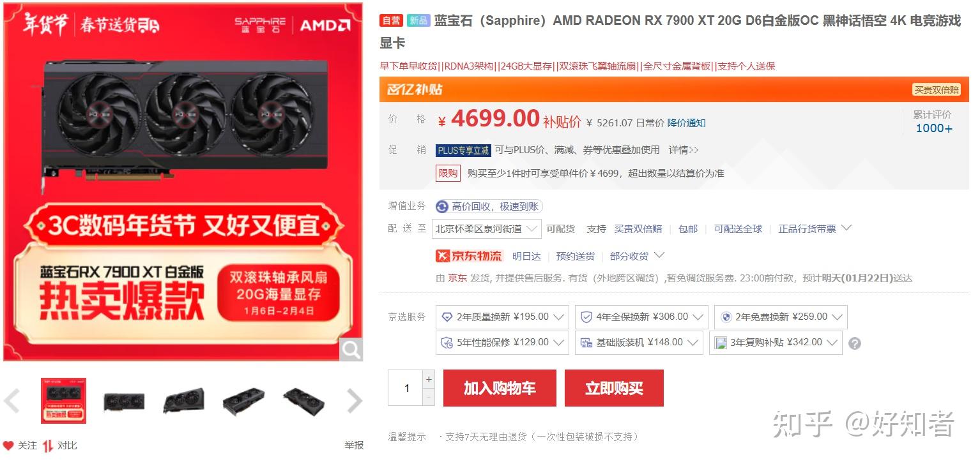Click the 京东物流 logistics logo

[x=470, y=256]
